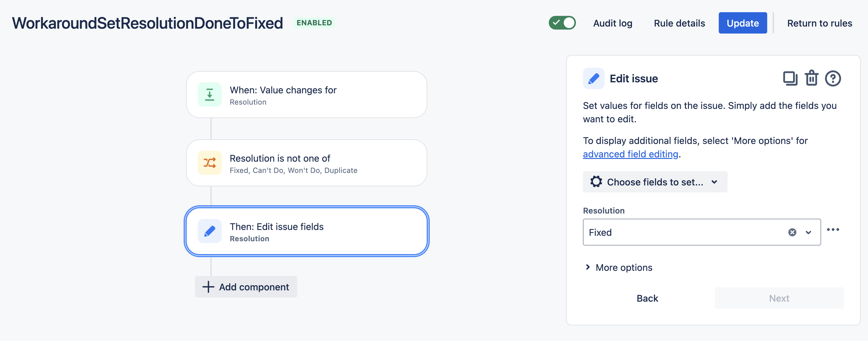
Task: Click the settings gear in Choose fields dropdown
Action: pyautogui.click(x=597, y=181)
